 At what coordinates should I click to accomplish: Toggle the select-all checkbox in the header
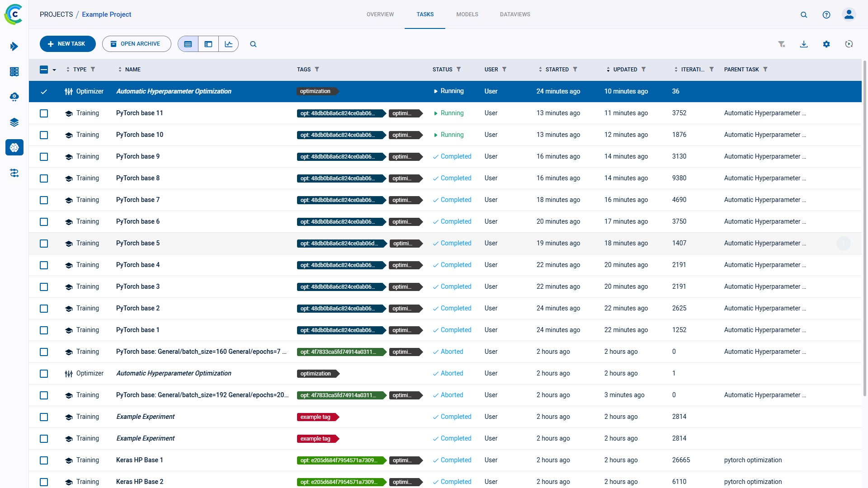pos(44,70)
